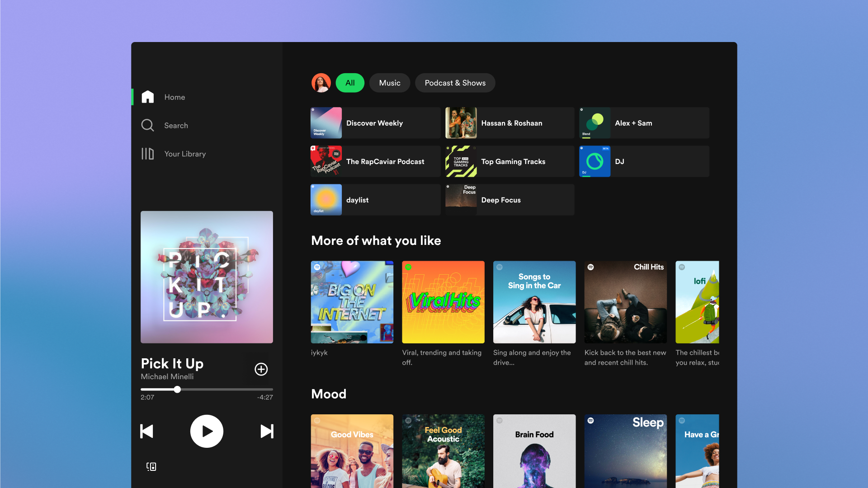Skip to next track
The width and height of the screenshot is (868, 488).
pyautogui.click(x=267, y=431)
